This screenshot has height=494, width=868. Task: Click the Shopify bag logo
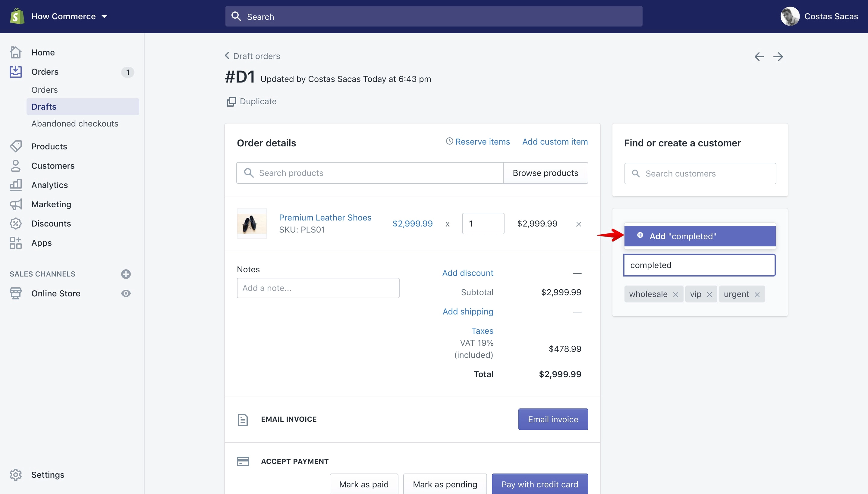click(x=17, y=16)
